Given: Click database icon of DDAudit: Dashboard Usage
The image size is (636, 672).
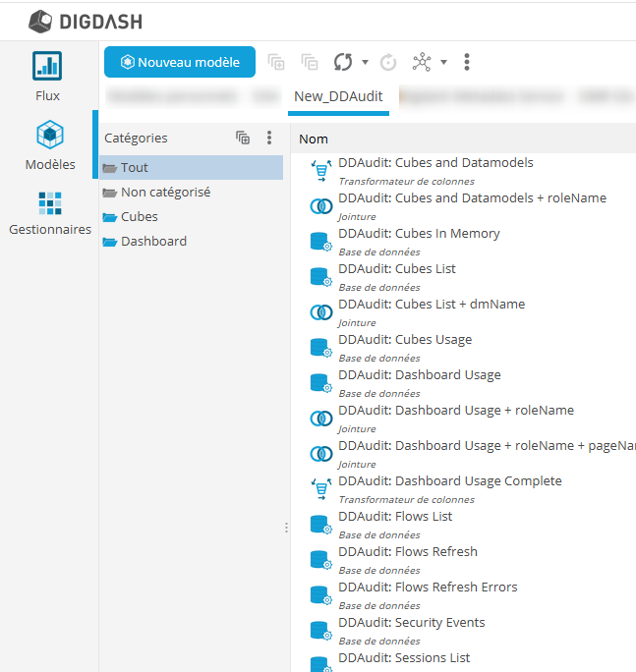Looking at the screenshot, I should [x=321, y=383].
